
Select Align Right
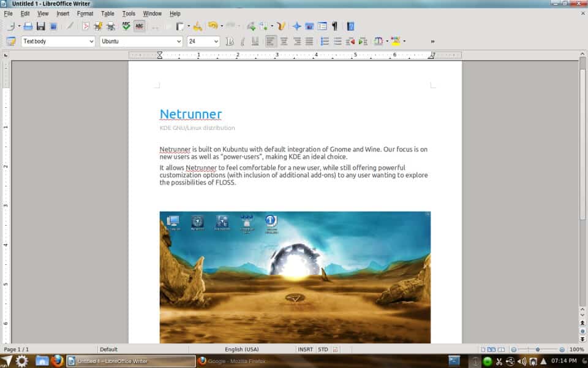[x=296, y=41]
